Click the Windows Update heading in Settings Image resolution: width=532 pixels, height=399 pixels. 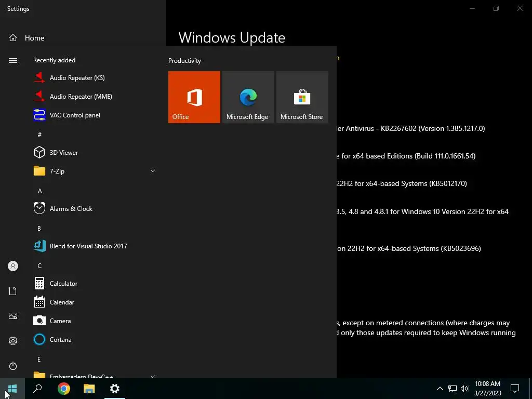tap(232, 37)
